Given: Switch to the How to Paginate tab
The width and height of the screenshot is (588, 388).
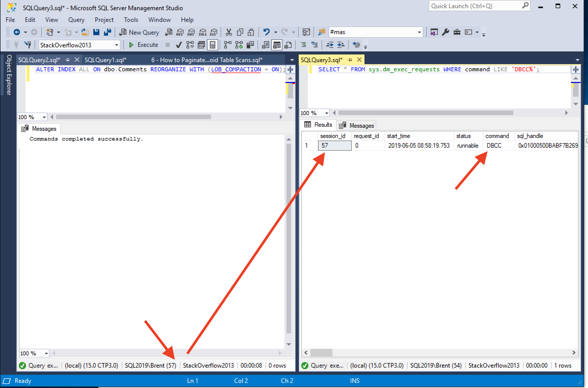Looking at the screenshot, I should coord(207,60).
